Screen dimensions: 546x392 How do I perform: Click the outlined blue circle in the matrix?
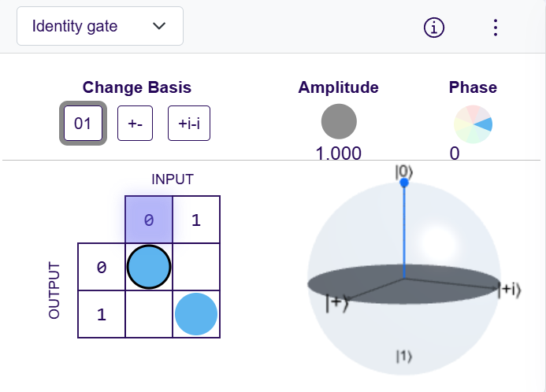[148, 267]
